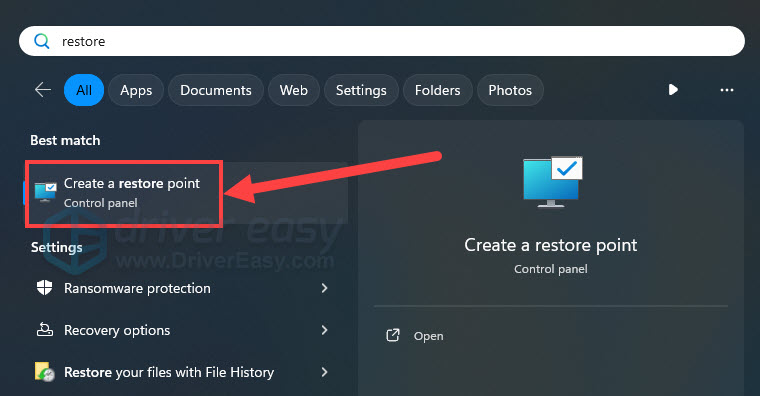Viewport: 760px width, 396px height.
Task: Expand the Recovery options chevron
Action: (x=324, y=330)
